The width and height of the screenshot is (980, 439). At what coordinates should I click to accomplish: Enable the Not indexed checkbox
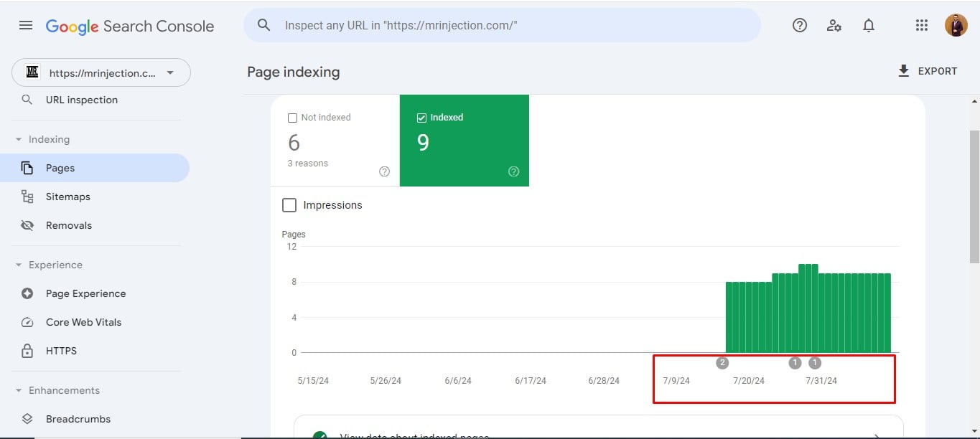pyautogui.click(x=292, y=118)
